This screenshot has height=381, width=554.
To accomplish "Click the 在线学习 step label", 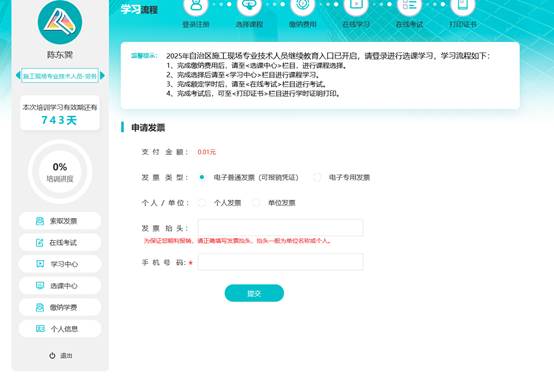I will pyautogui.click(x=356, y=24).
